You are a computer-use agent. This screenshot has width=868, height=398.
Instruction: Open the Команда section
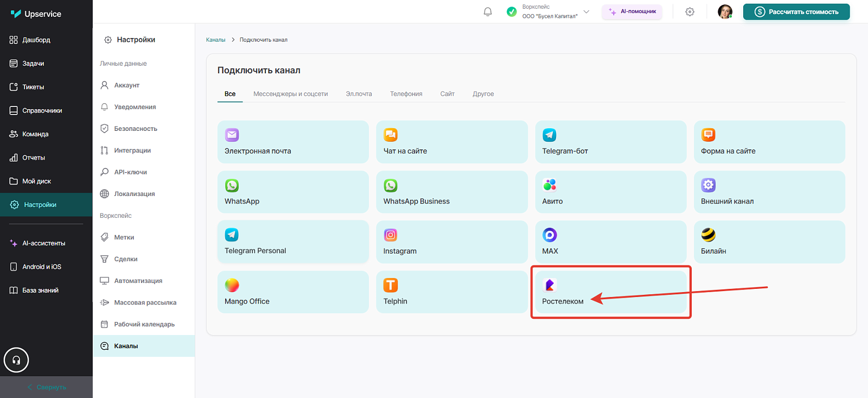[x=46, y=134]
